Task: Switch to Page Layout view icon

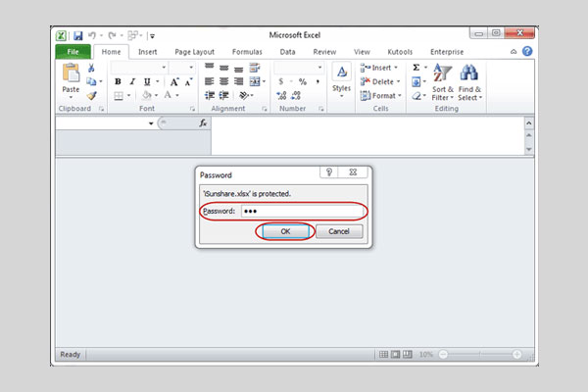Action: (x=395, y=354)
